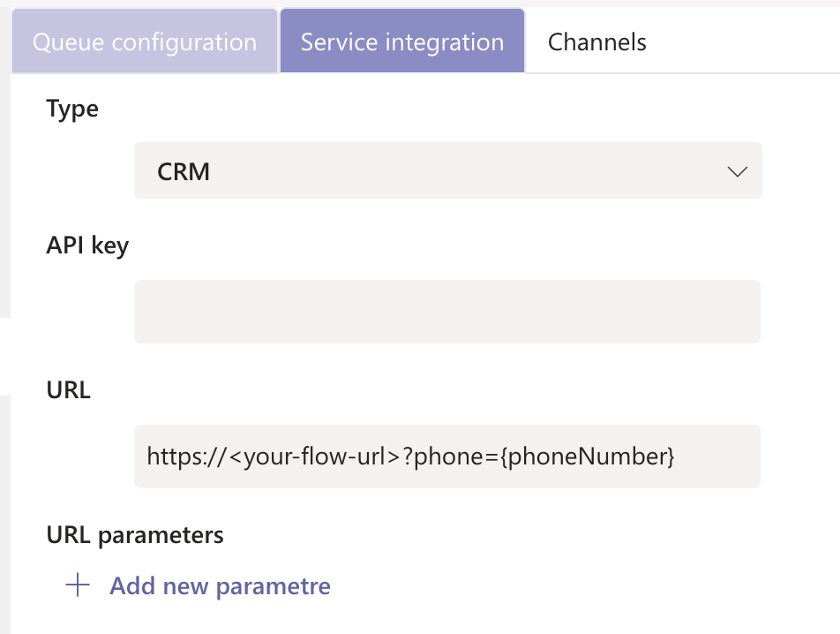Click the plus icon to add parameter
The height and width of the screenshot is (634, 840).
79,585
